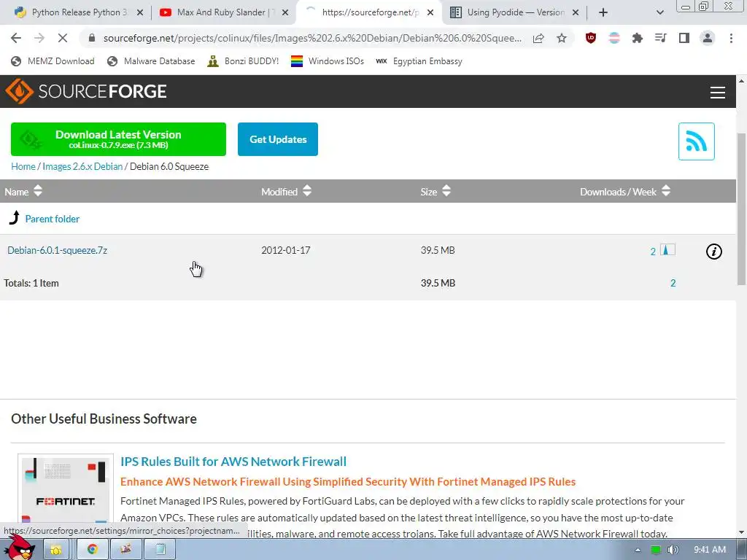Click scrollbar down arrow
Viewport: 747px width, 560px height.
pyautogui.click(x=741, y=532)
